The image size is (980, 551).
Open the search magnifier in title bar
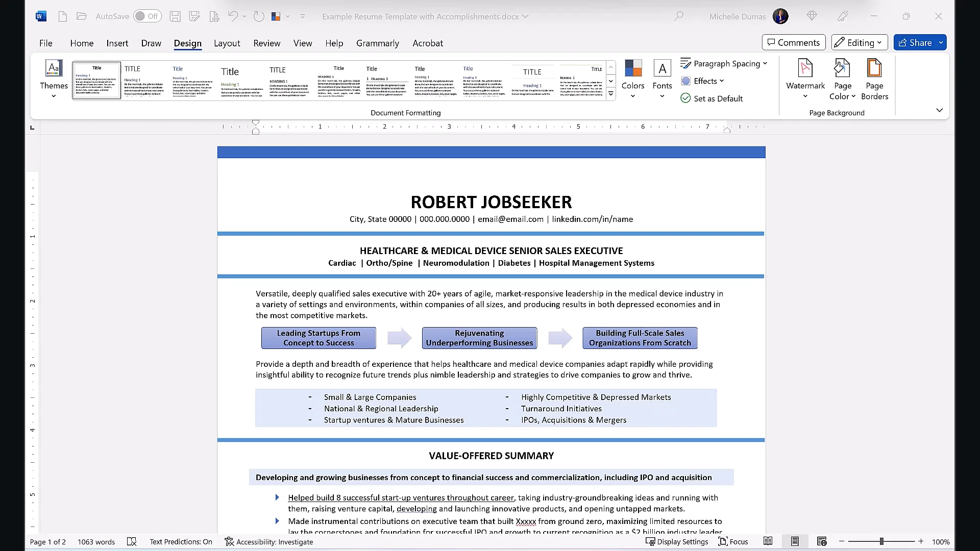point(678,16)
